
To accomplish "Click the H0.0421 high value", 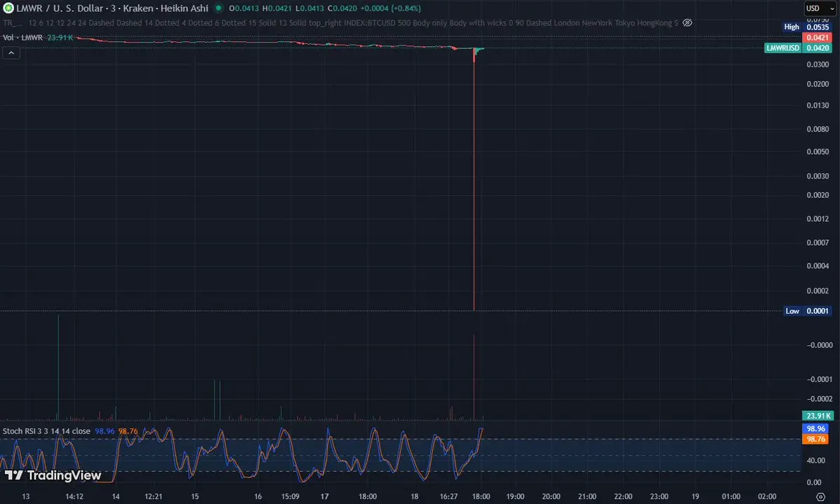I will 277,8.
